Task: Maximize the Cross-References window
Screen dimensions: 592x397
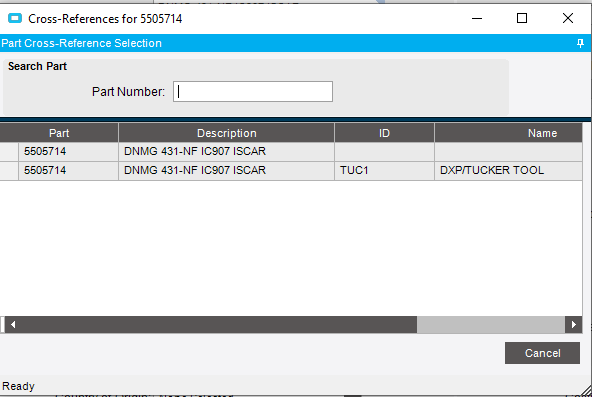Action: pyautogui.click(x=522, y=18)
